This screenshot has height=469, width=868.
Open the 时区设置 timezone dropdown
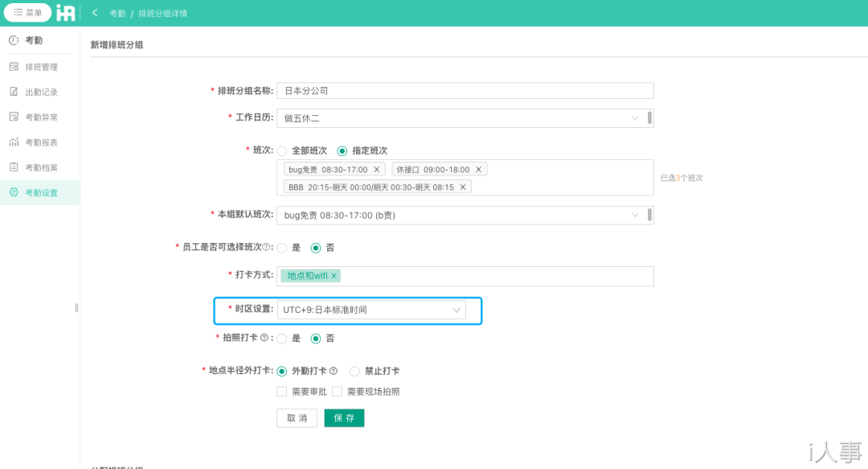click(371, 310)
